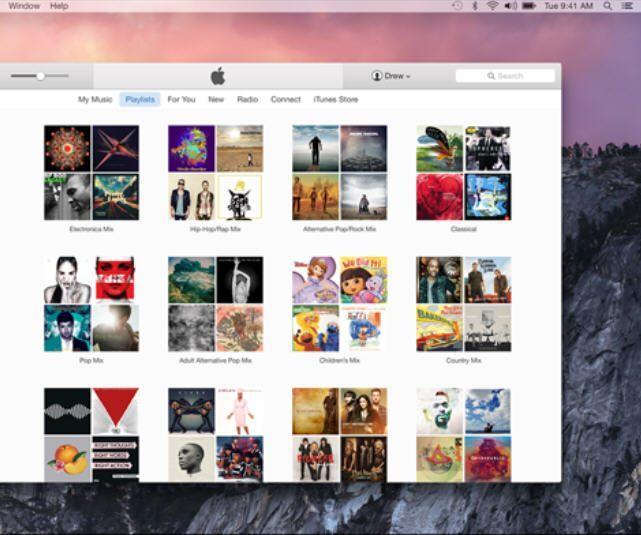Viewport: 641px width, 535px height.
Task: Open the Help menu
Action: (x=59, y=6)
